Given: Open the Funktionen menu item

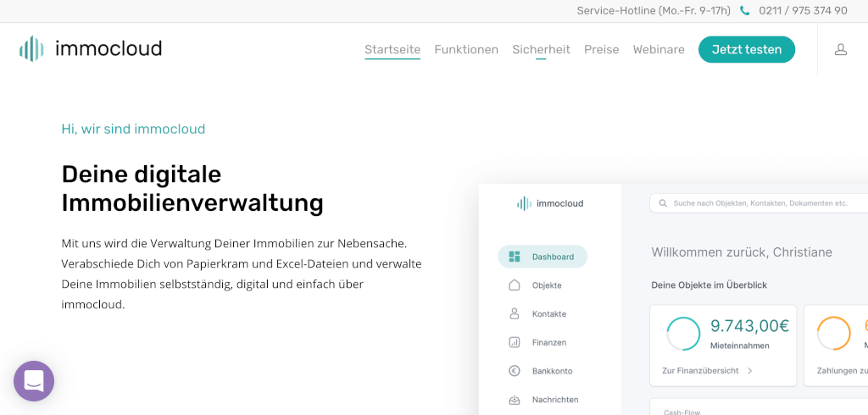Looking at the screenshot, I should (x=466, y=50).
